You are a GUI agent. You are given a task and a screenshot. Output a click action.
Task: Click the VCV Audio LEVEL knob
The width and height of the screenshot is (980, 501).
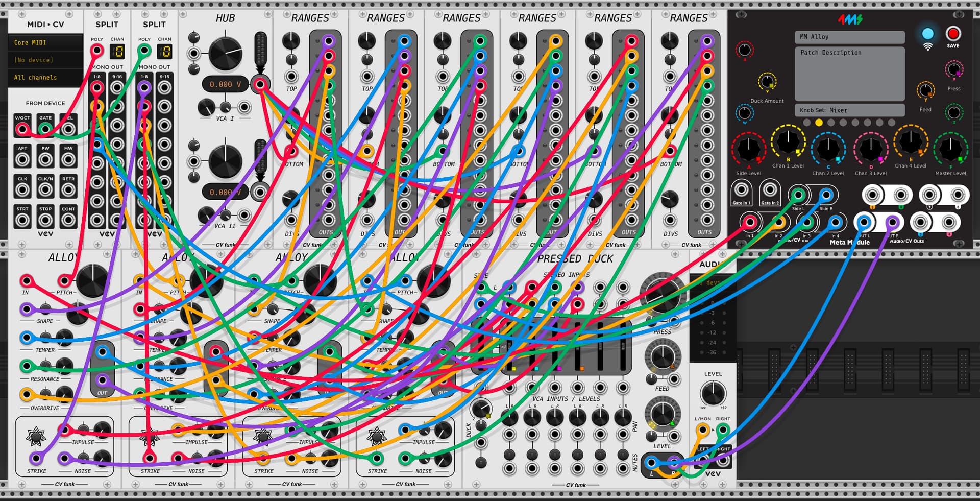click(x=713, y=394)
